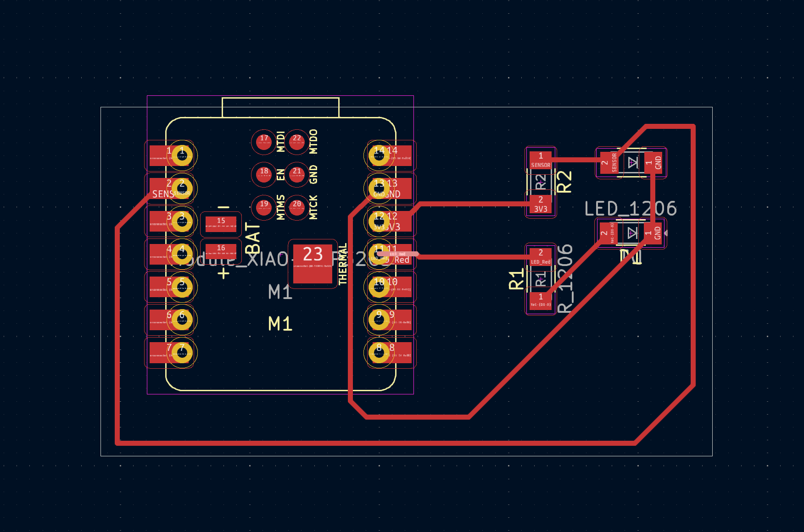
Task: Select battery pad 15
Action: tap(221, 224)
